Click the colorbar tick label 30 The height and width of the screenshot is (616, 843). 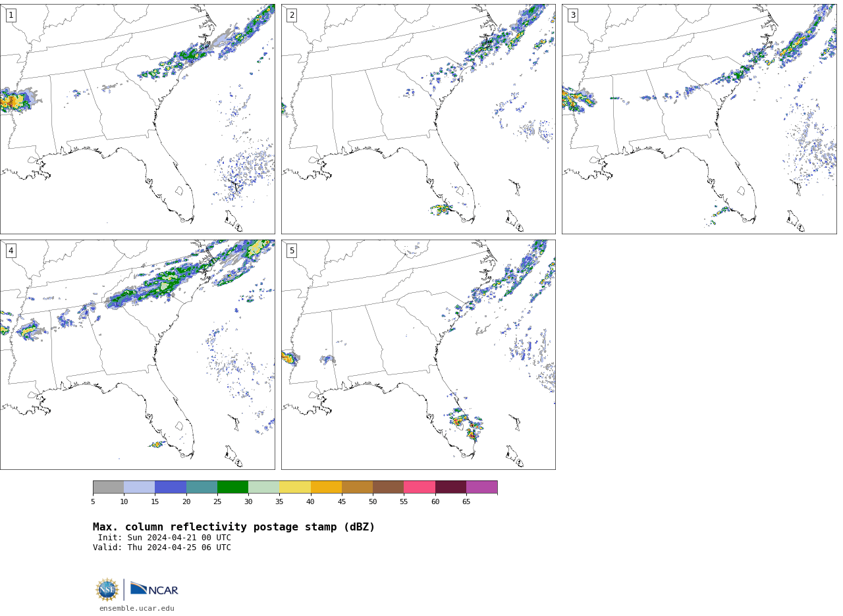[x=248, y=502]
